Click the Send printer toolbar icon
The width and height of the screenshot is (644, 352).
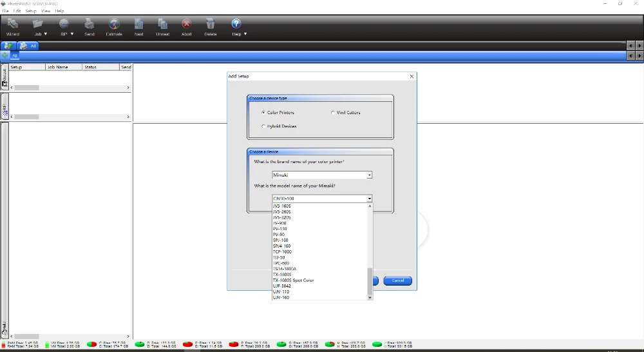(x=89, y=24)
